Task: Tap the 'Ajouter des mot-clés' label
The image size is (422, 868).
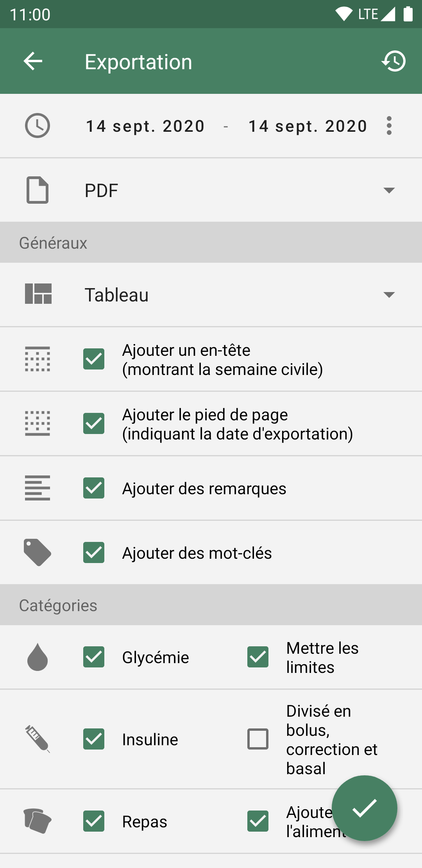Action: pos(197,553)
